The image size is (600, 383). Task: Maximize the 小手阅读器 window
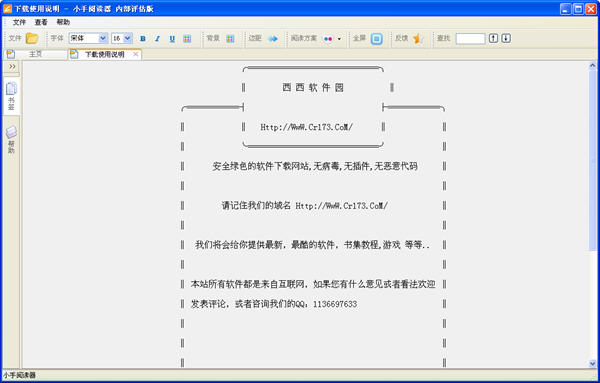pos(578,8)
